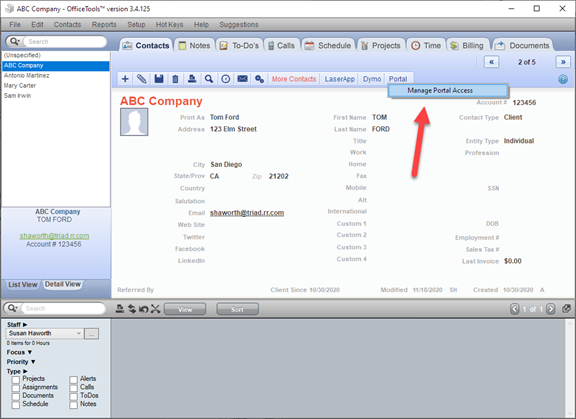This screenshot has height=419, width=576.
Task: Delete contact with trash icon
Action: [175, 79]
